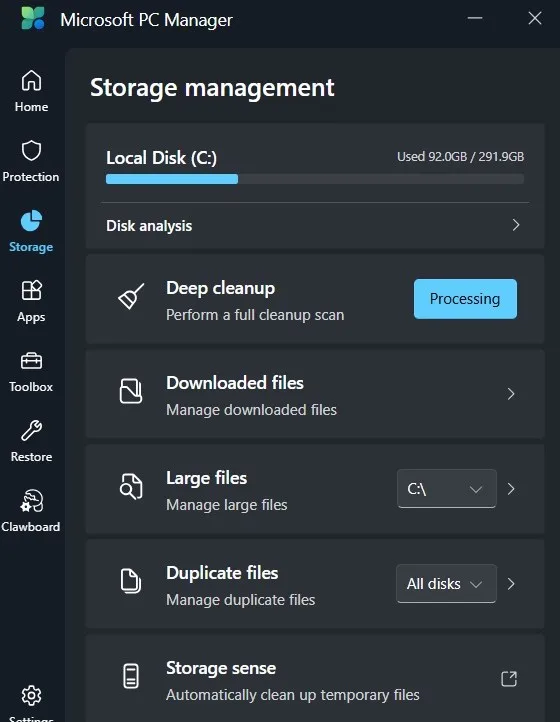
Task: Click the Storage sense device icon
Action: coord(131,676)
